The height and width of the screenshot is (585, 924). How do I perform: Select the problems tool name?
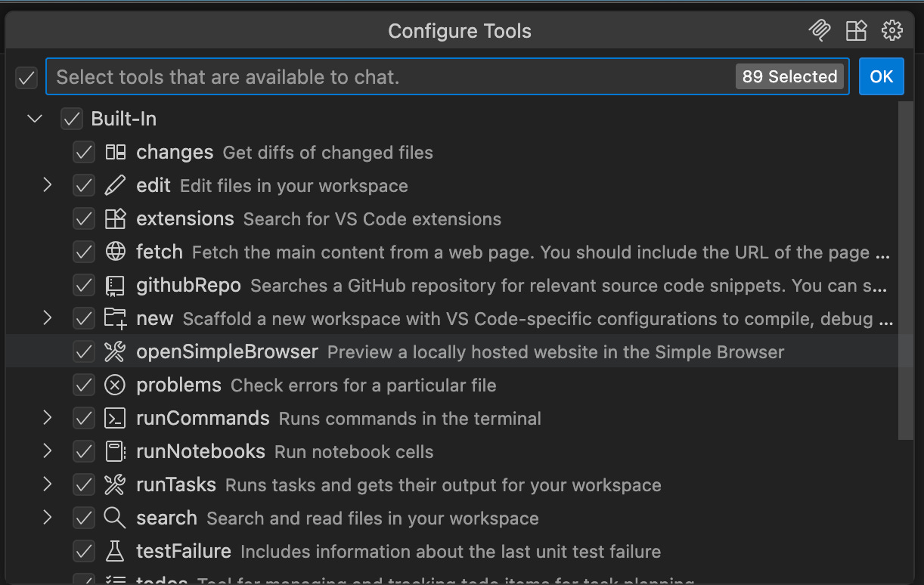[179, 385]
